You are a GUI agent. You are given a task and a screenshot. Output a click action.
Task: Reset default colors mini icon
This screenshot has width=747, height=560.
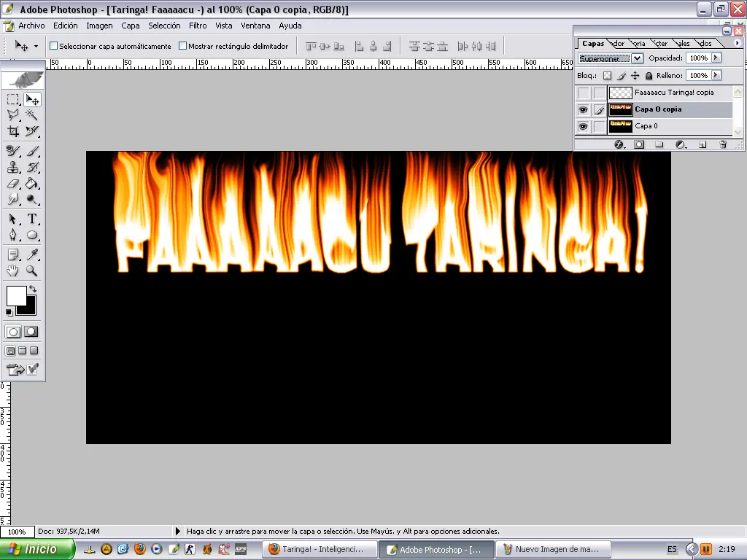click(x=9, y=312)
